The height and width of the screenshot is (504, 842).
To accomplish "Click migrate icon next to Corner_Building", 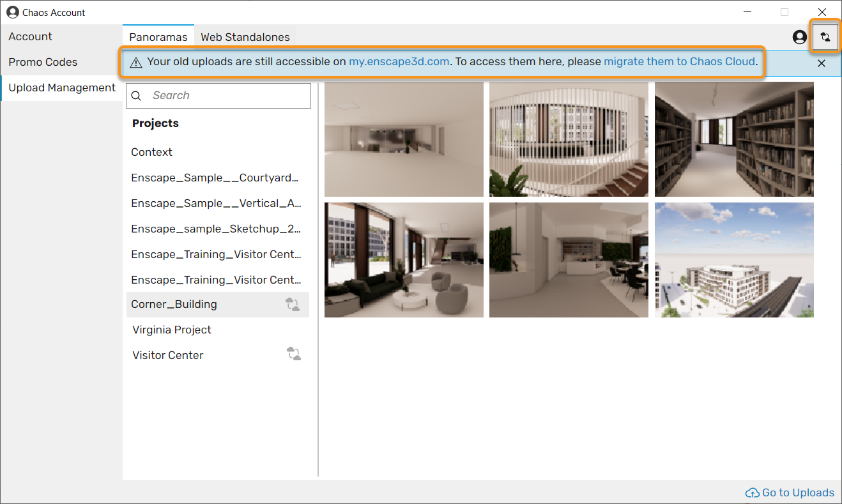I will tap(293, 305).
